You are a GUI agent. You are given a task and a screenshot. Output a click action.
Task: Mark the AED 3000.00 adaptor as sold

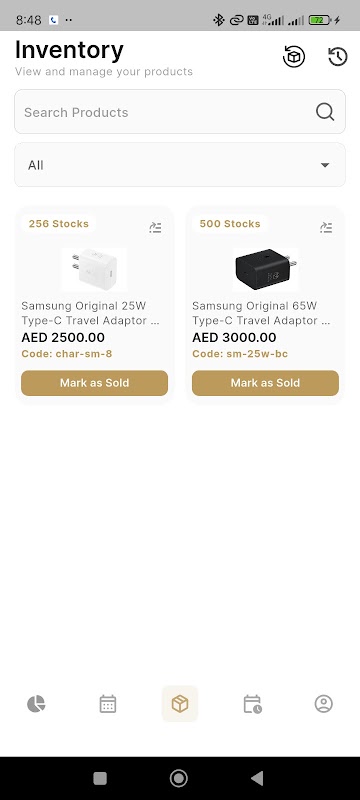click(265, 383)
